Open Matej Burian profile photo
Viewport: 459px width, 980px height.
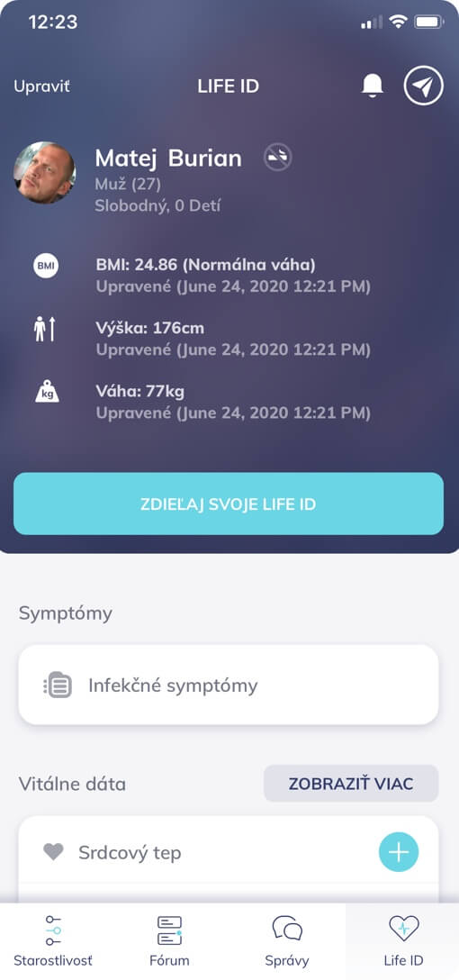[44, 173]
